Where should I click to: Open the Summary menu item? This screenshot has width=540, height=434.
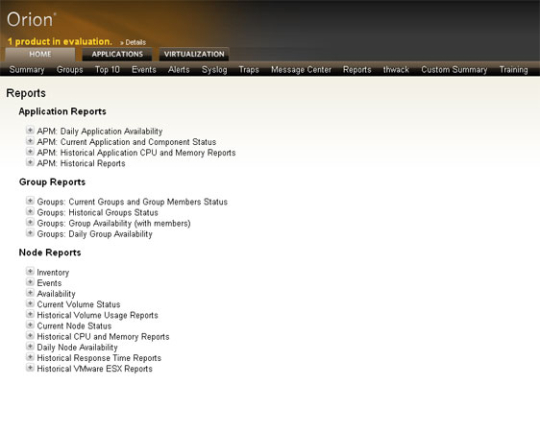click(27, 70)
